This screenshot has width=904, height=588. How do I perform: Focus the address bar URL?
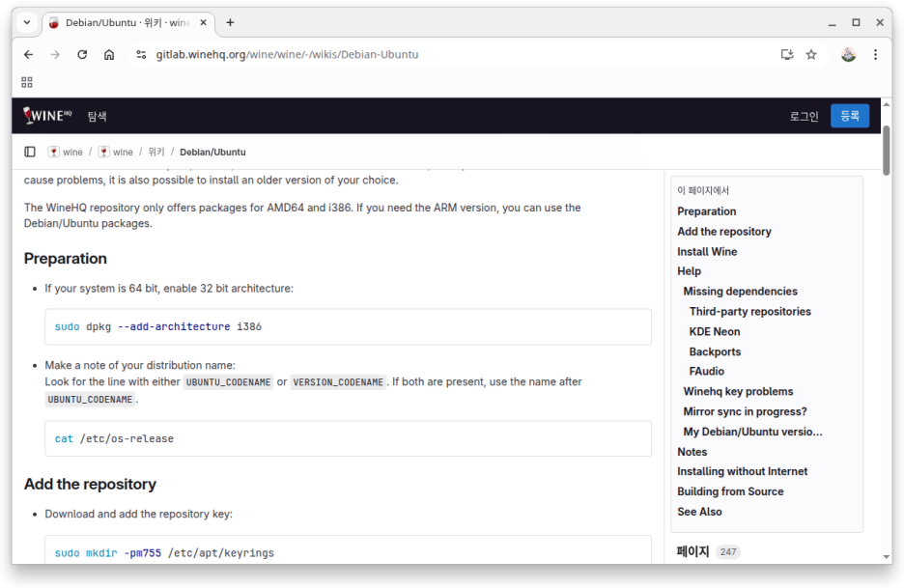tap(287, 55)
